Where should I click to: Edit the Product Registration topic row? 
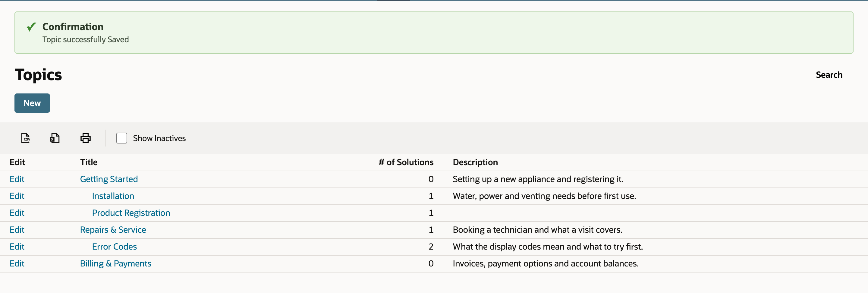pyautogui.click(x=17, y=213)
